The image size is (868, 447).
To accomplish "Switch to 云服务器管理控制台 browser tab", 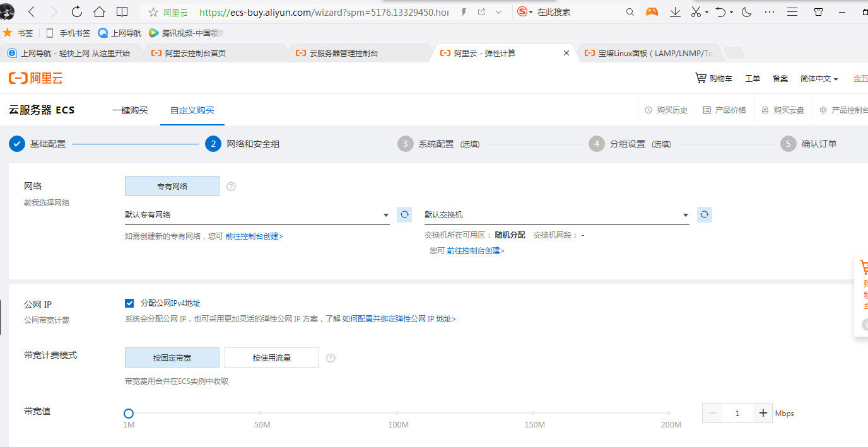I will (x=344, y=54).
